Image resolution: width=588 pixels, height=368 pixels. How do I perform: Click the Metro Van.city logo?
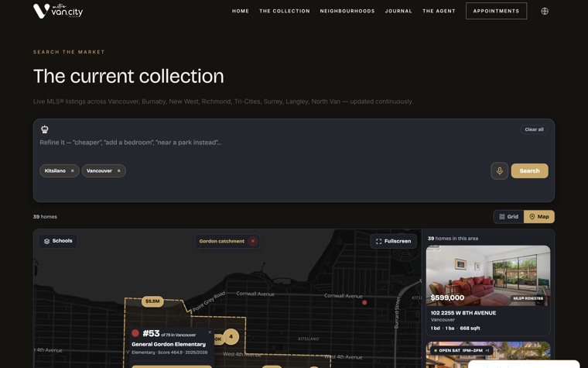(58, 11)
